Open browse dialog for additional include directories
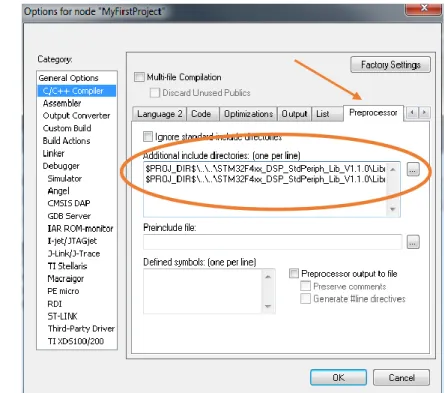Image resolution: width=445 pixels, height=393 pixels. coord(413,170)
